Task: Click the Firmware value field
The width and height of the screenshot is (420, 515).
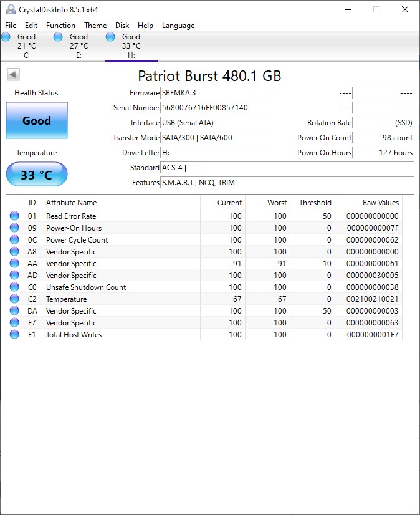Action: coord(216,93)
